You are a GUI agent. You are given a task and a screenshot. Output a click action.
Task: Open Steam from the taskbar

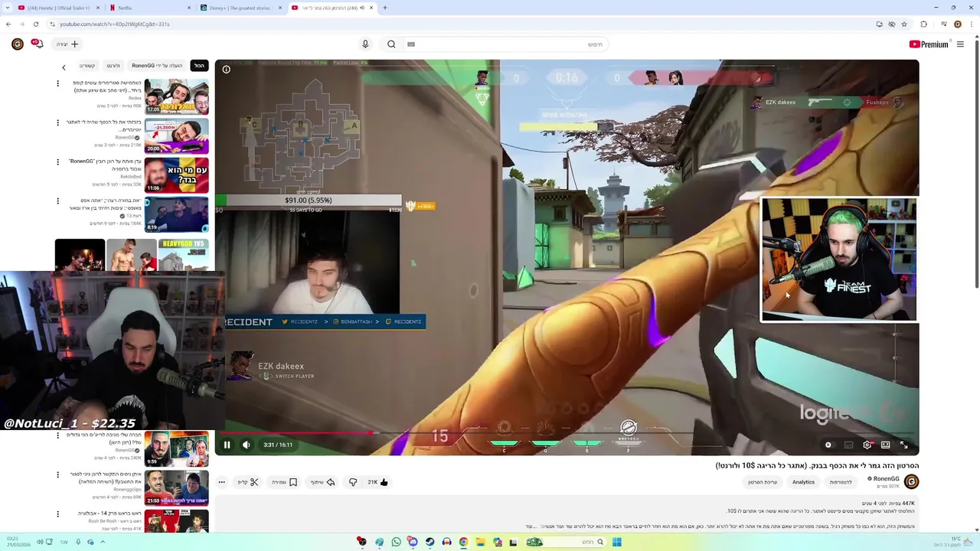click(430, 542)
